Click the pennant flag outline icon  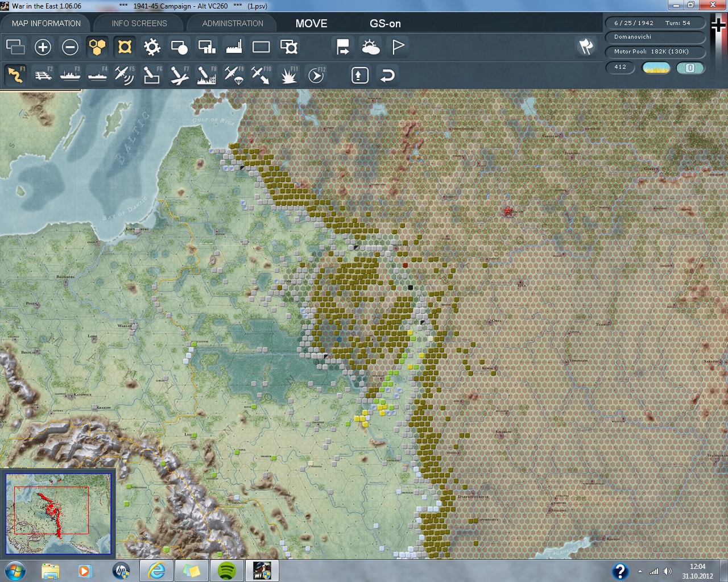coord(398,47)
